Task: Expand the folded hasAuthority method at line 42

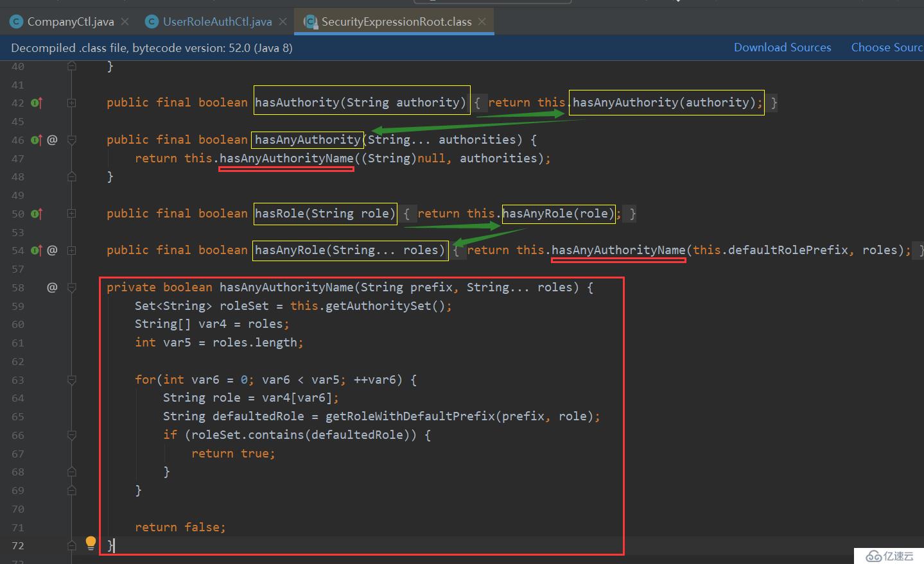Action: [x=72, y=103]
